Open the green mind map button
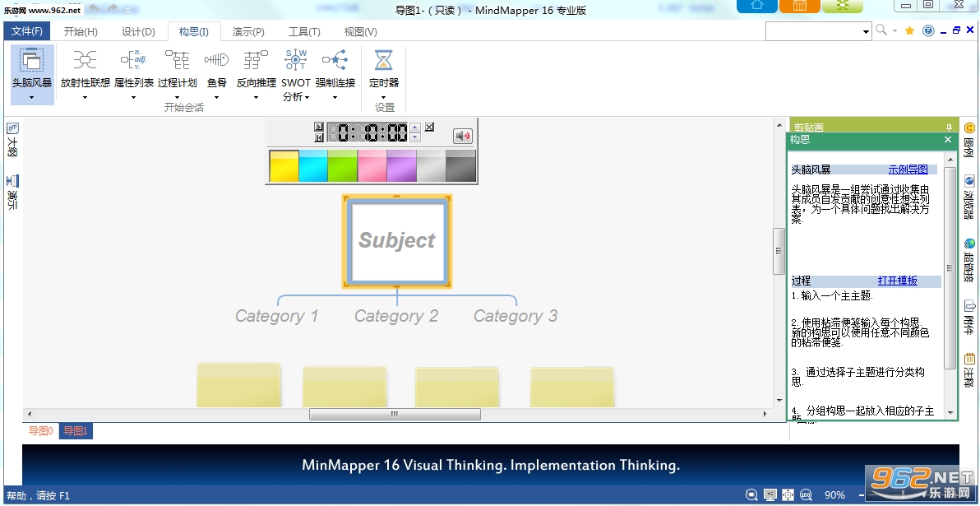 pos(842,6)
